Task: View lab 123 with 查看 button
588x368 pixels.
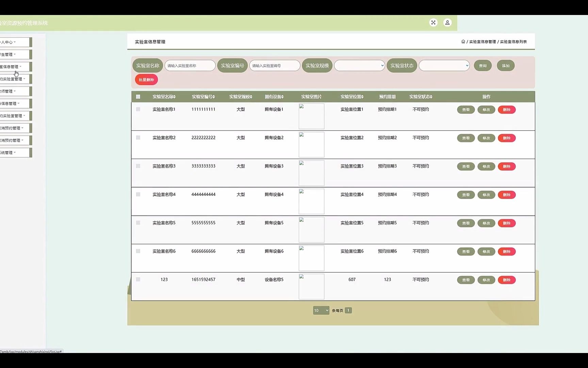Action: (x=466, y=280)
